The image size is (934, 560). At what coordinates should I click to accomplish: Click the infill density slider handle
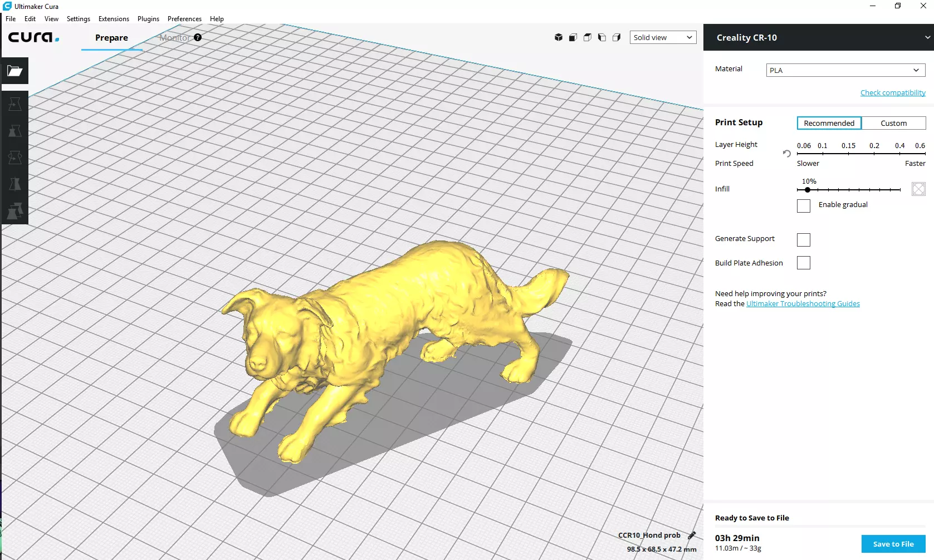coord(808,190)
